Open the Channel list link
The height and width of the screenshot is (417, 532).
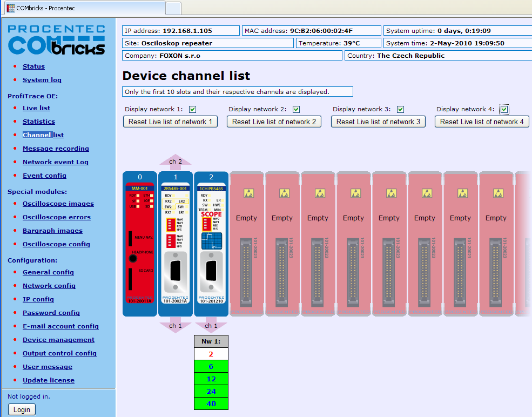point(43,135)
